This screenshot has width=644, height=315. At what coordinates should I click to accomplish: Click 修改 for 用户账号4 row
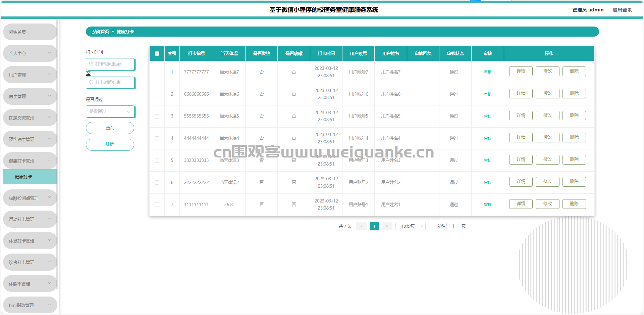(x=547, y=137)
